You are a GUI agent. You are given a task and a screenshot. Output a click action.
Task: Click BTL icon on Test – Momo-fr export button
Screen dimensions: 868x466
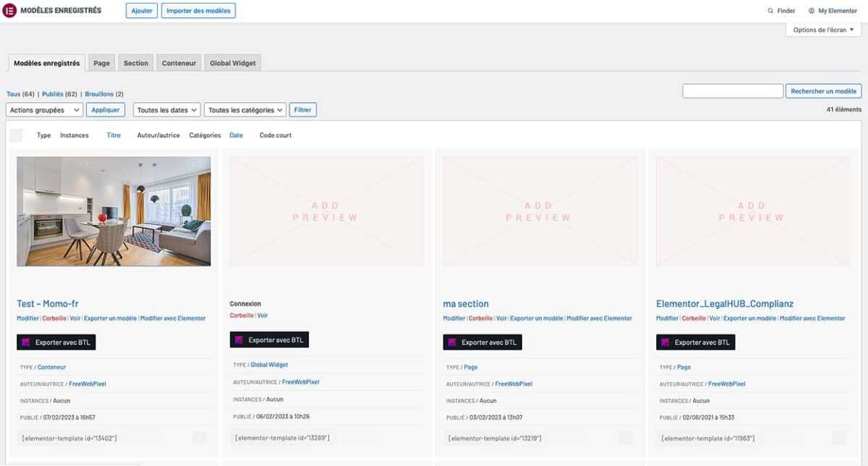[26, 342]
